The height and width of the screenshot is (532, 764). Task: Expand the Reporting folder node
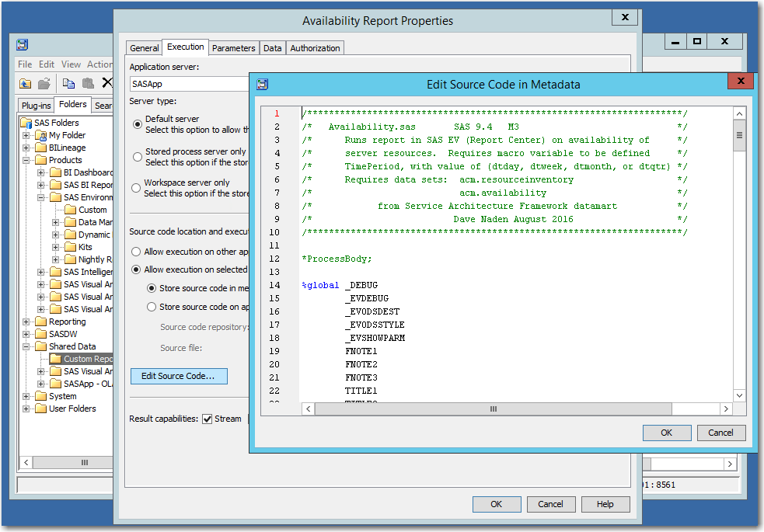(x=27, y=322)
